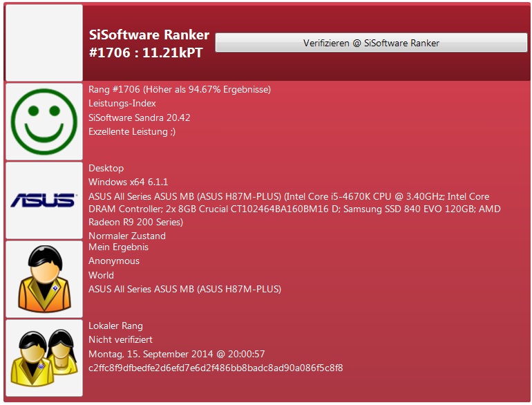Click ASUS H87M-PLUS line under World

point(185,290)
